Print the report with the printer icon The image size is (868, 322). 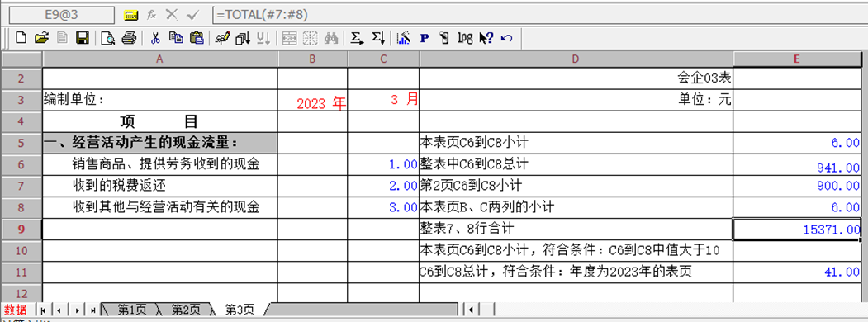click(129, 38)
